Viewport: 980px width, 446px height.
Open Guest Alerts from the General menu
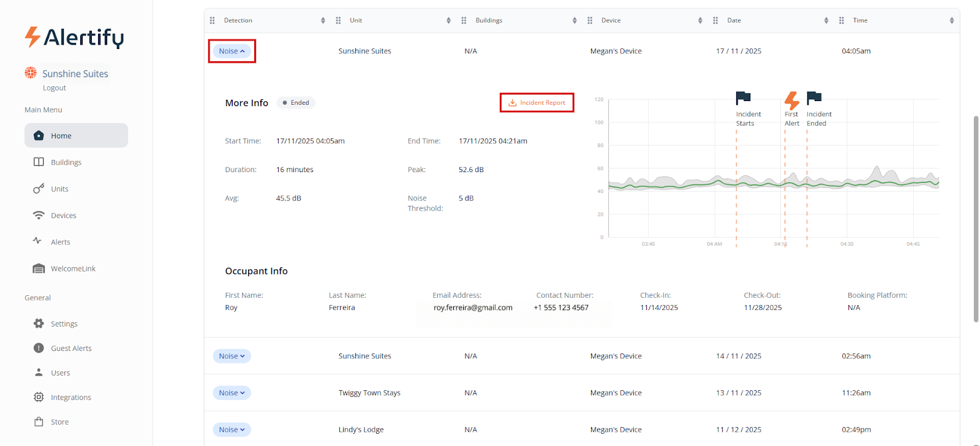[71, 348]
